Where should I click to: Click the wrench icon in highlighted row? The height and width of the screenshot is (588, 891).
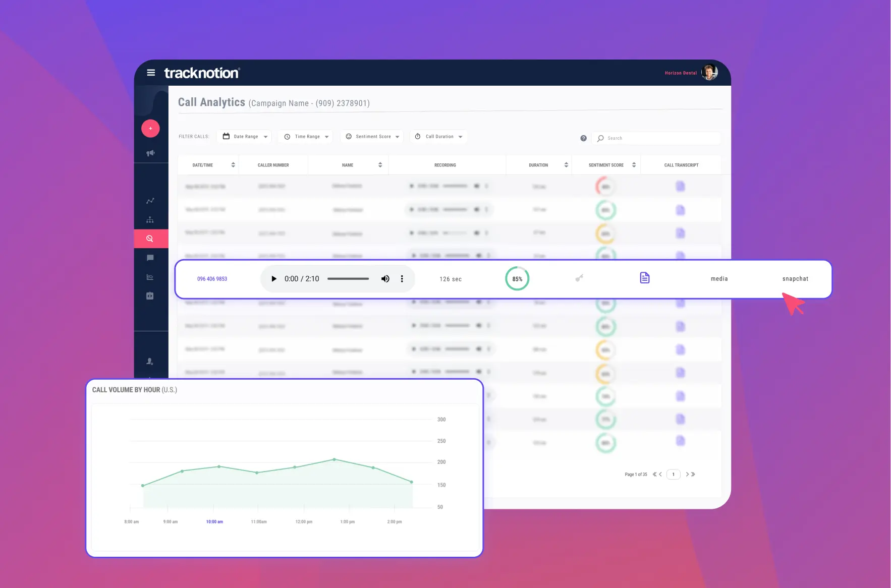pyautogui.click(x=579, y=278)
